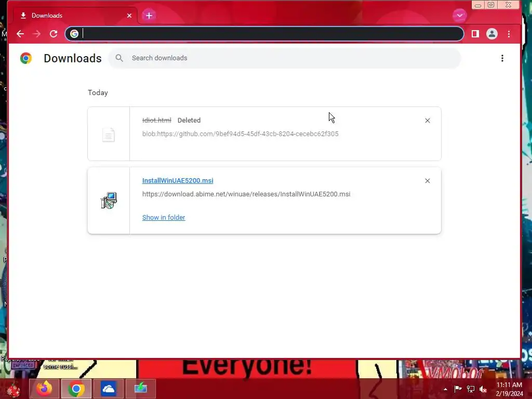The image size is (532, 399).
Task: Click the network tray icon
Action: click(x=471, y=389)
